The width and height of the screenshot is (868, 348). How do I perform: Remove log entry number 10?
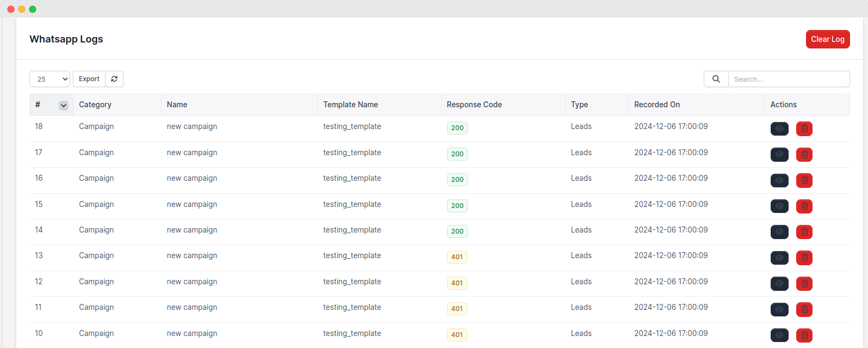pos(804,335)
